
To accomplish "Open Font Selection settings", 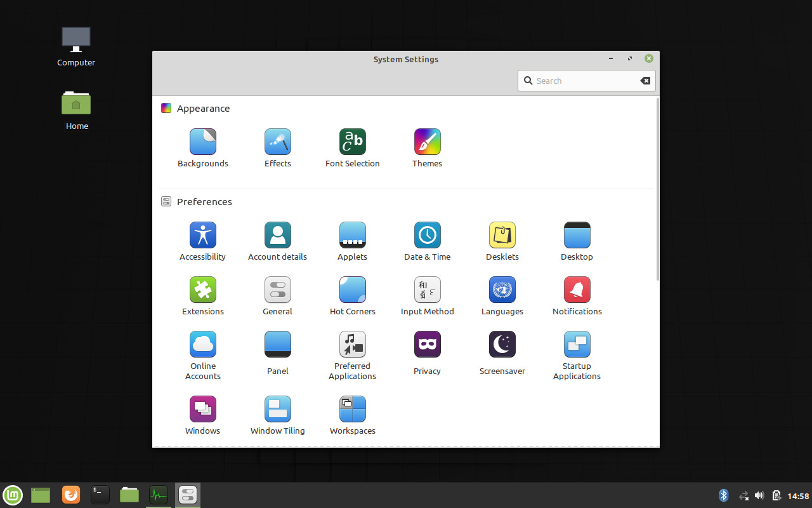I will [353, 148].
